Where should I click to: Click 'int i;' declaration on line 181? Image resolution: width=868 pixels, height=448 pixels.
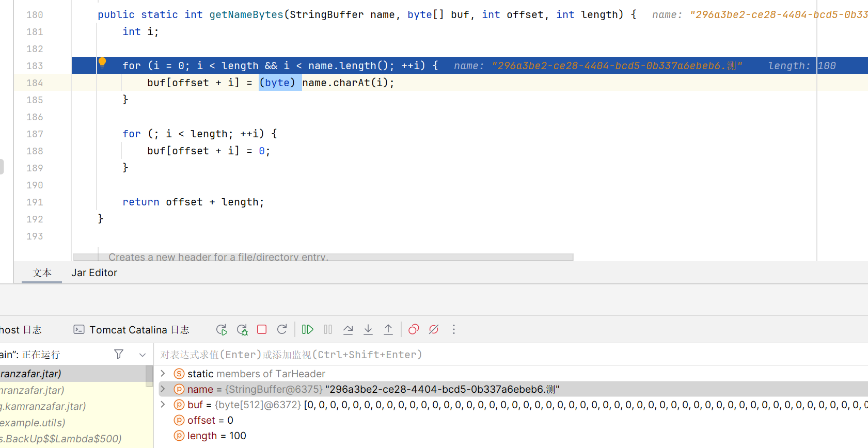140,31
